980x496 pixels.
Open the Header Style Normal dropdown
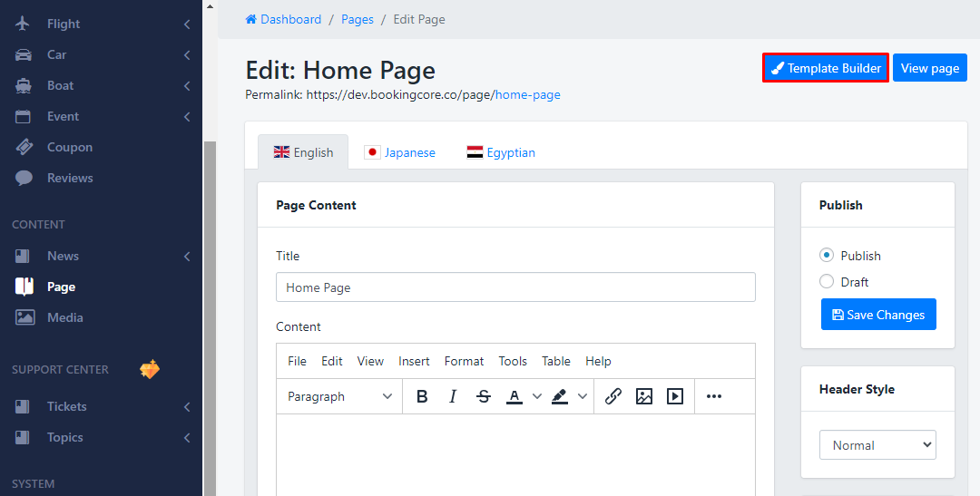[877, 445]
